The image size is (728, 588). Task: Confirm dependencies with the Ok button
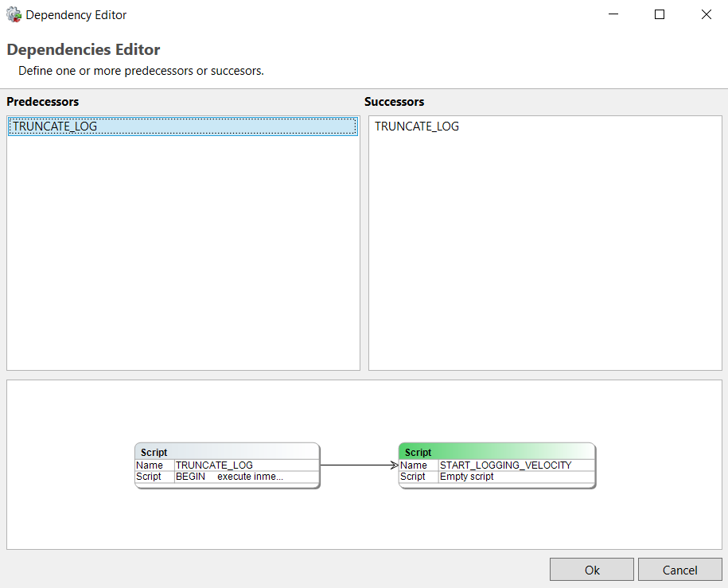(592, 570)
